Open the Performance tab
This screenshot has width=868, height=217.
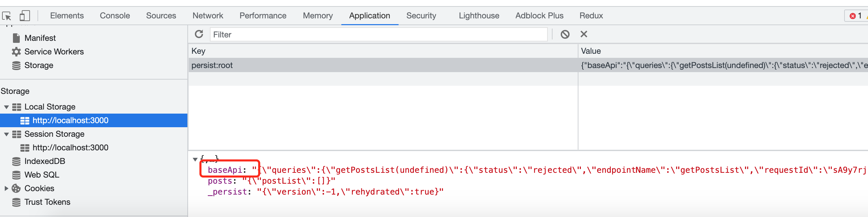tap(263, 16)
